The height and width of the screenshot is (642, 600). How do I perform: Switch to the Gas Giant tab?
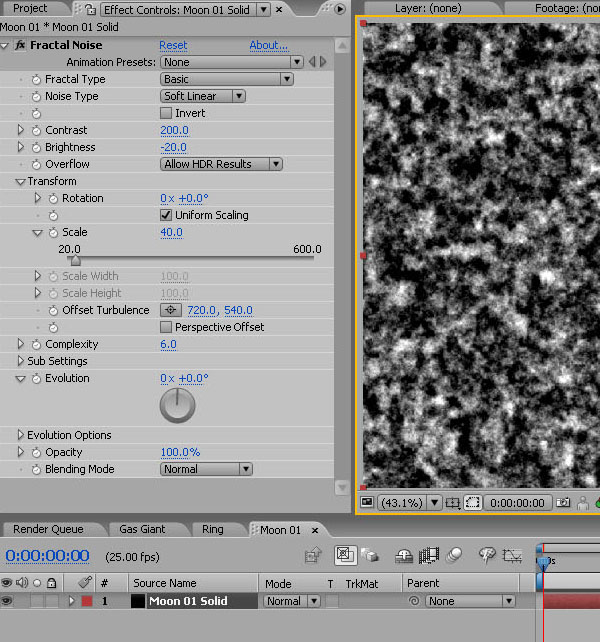(142, 529)
